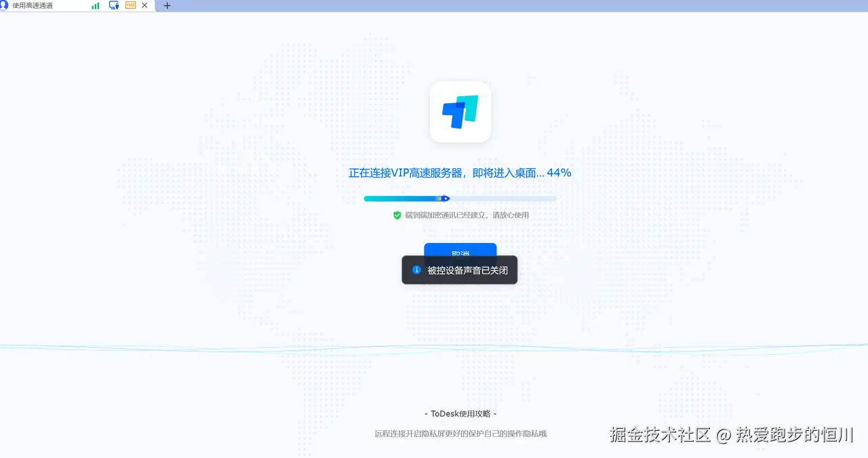Image resolution: width=868 pixels, height=458 pixels.
Task: Click the privacy screen tip text at bottom
Action: 460,434
